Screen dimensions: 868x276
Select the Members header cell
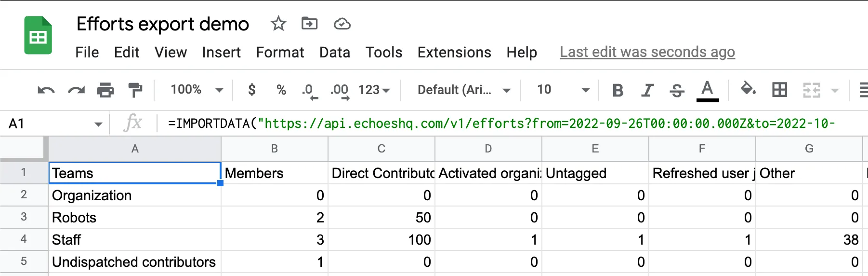pos(275,173)
